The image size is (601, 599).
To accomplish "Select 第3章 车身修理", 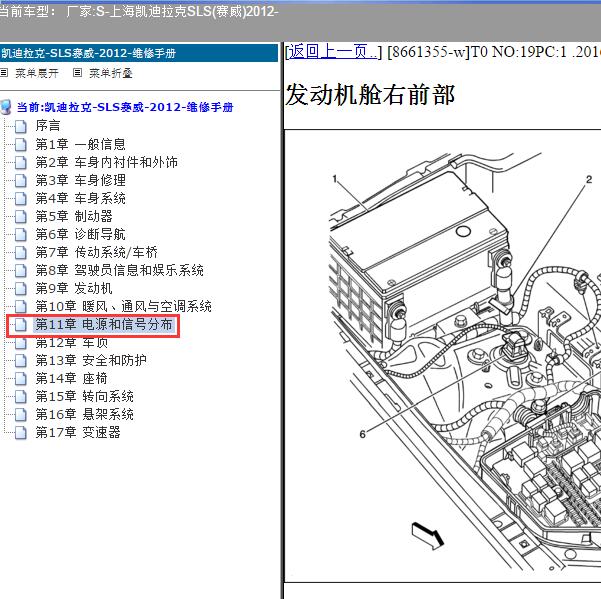I will (80, 180).
